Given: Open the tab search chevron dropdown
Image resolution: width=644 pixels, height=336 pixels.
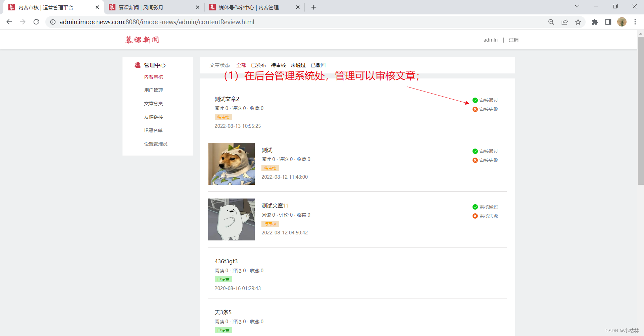Looking at the screenshot, I should [x=577, y=6].
